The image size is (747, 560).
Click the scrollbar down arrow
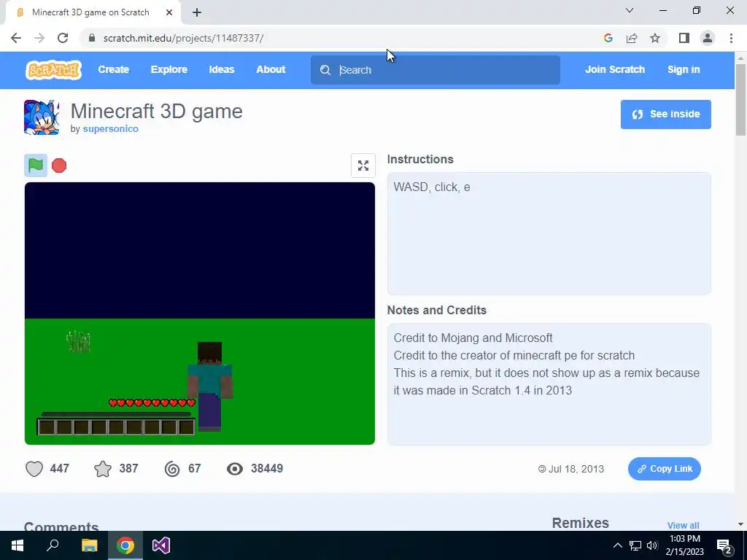pos(741,524)
